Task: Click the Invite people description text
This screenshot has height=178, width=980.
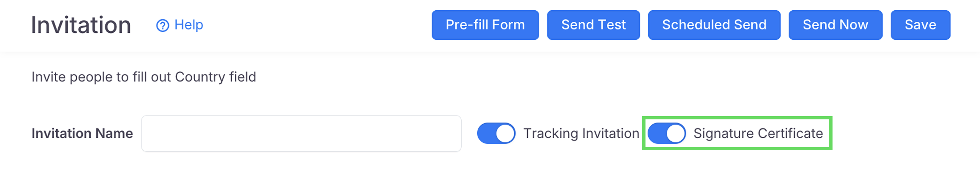Action: click(144, 77)
